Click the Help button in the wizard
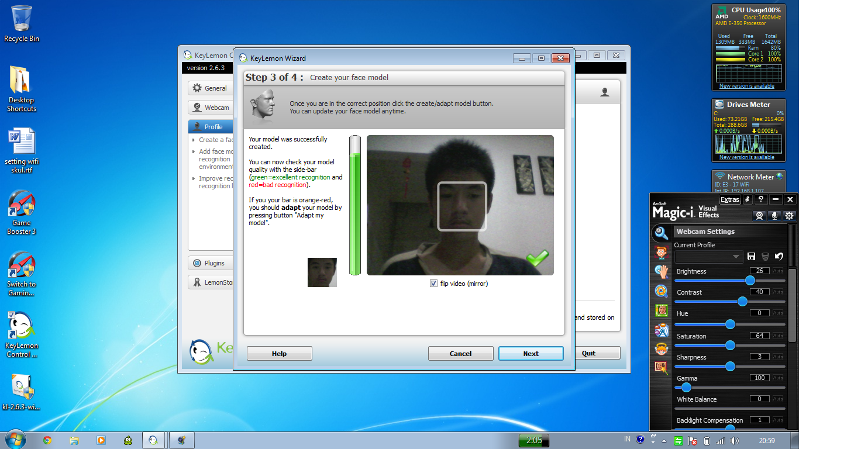The height and width of the screenshot is (449, 868). pos(280,354)
